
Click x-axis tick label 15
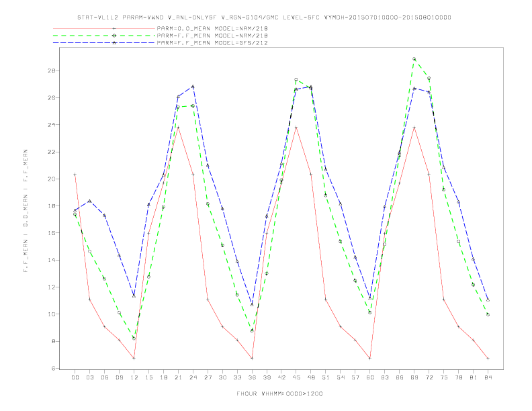coord(148,377)
